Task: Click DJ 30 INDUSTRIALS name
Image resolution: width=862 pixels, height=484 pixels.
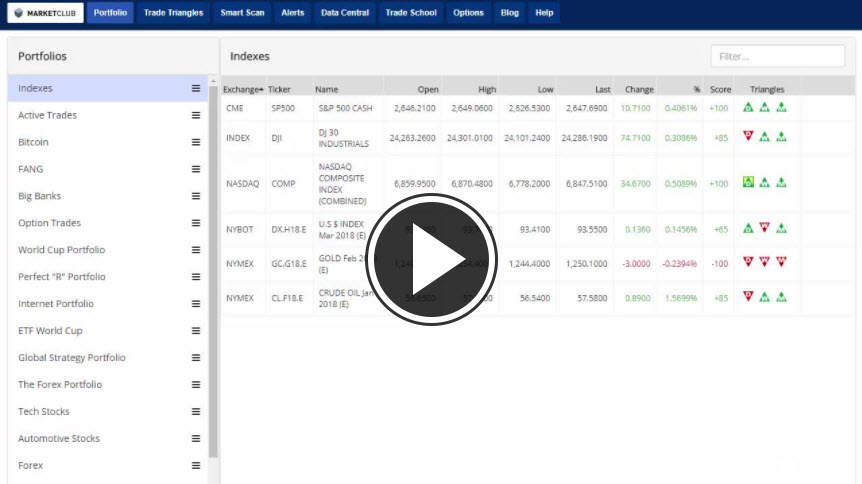Action: 344,138
